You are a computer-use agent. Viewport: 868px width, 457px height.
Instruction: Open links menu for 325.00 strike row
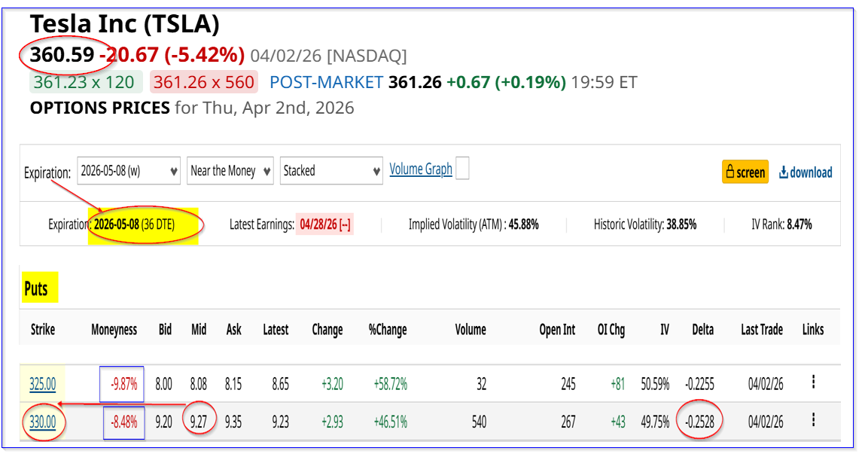pos(813,382)
